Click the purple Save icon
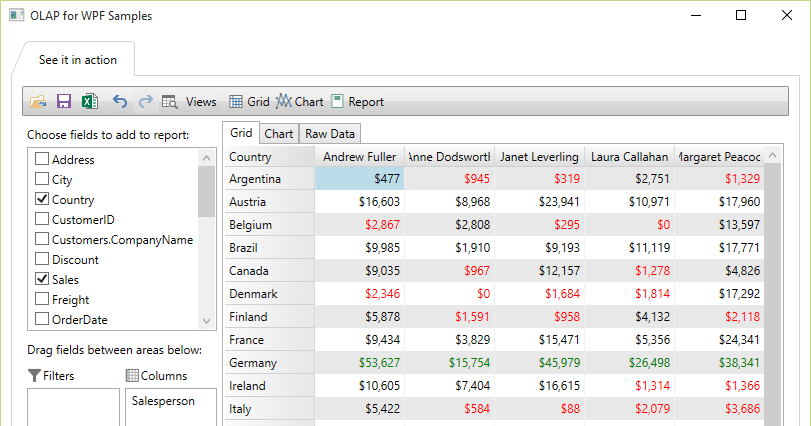Viewport: 811px width, 426px height. click(x=63, y=101)
